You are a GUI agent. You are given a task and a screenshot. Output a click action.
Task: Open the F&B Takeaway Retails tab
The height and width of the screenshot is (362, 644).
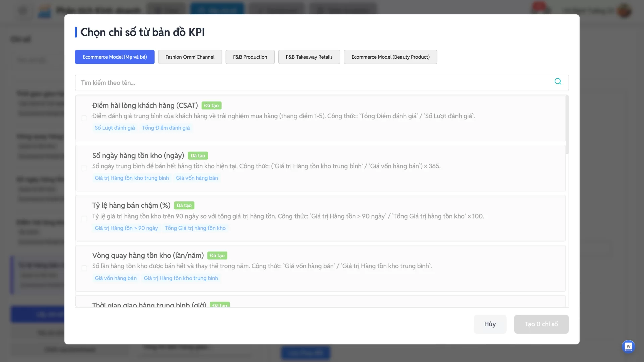click(309, 57)
